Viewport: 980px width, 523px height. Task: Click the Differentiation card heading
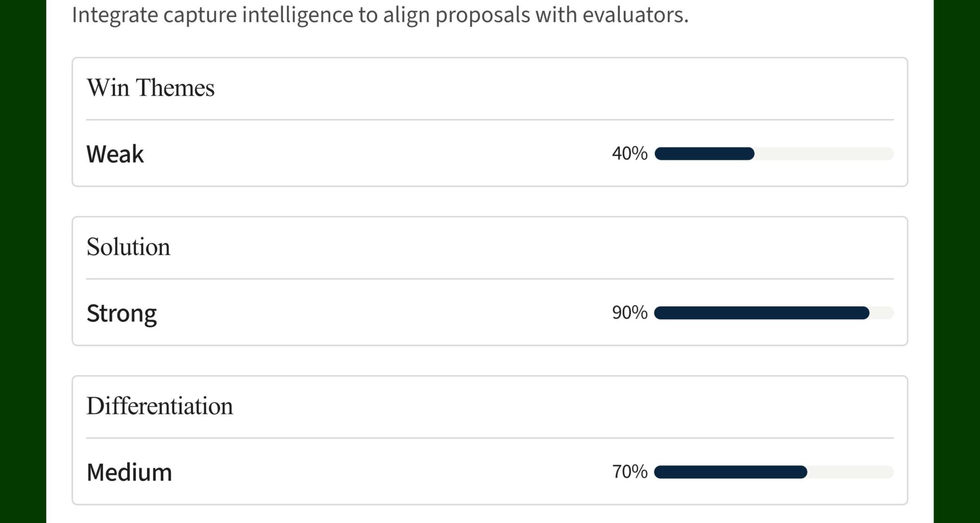coord(159,406)
